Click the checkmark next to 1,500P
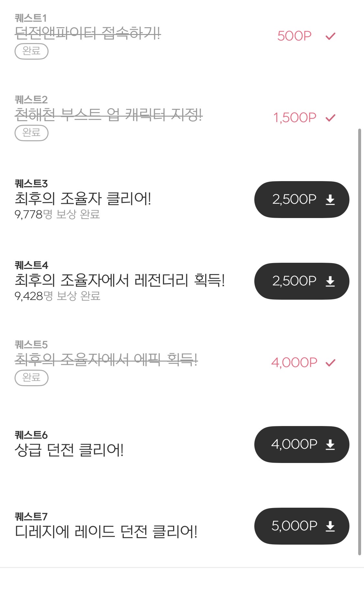Screen dimensions: 364x601 [x=330, y=118]
